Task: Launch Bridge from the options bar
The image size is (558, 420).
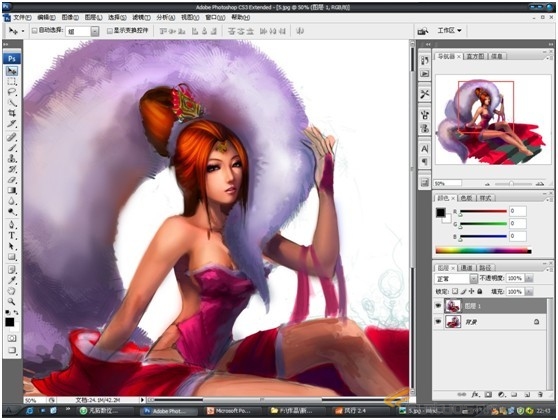Action: click(423, 31)
